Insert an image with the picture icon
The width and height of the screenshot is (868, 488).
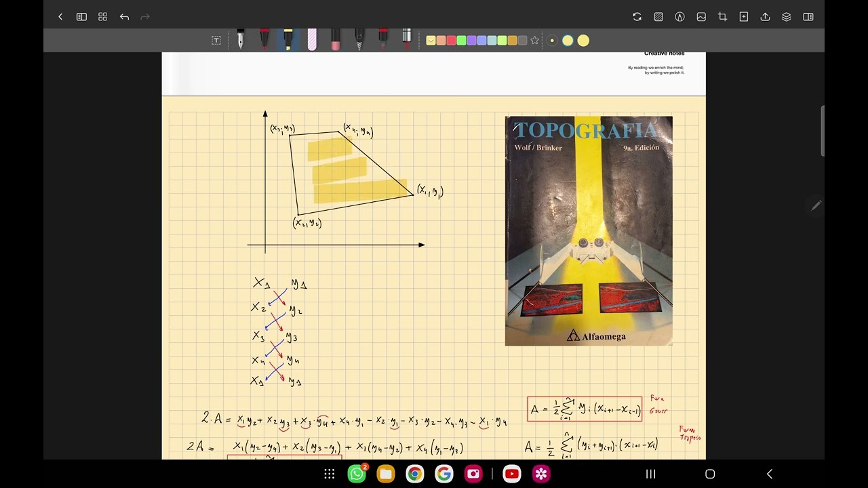(701, 17)
